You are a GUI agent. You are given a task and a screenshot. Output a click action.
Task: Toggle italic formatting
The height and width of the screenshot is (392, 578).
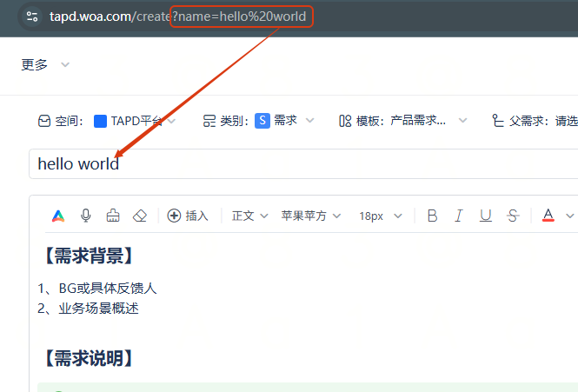459,216
